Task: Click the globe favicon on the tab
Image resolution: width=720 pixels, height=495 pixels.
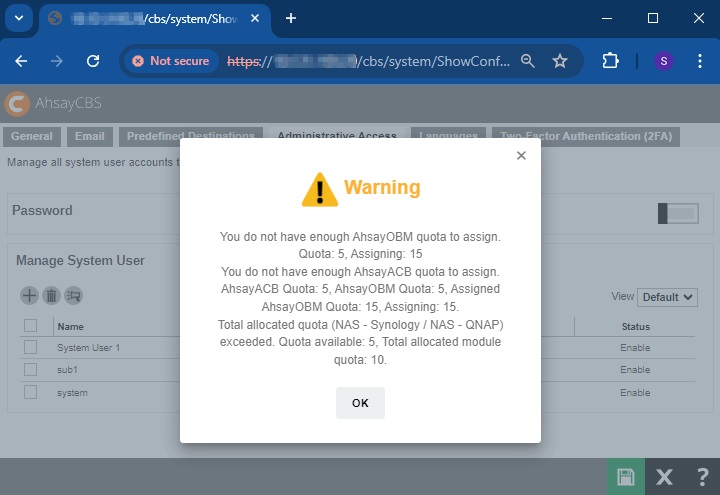Action: pyautogui.click(x=55, y=18)
